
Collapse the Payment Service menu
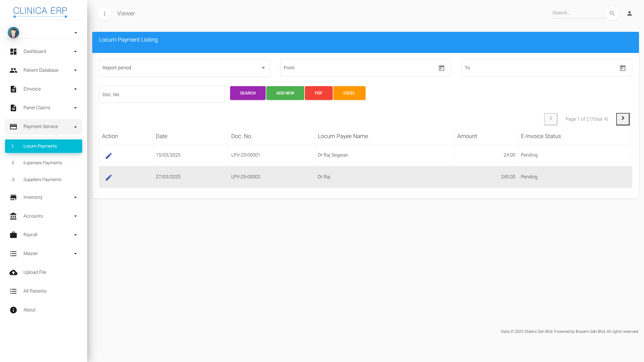[44, 127]
